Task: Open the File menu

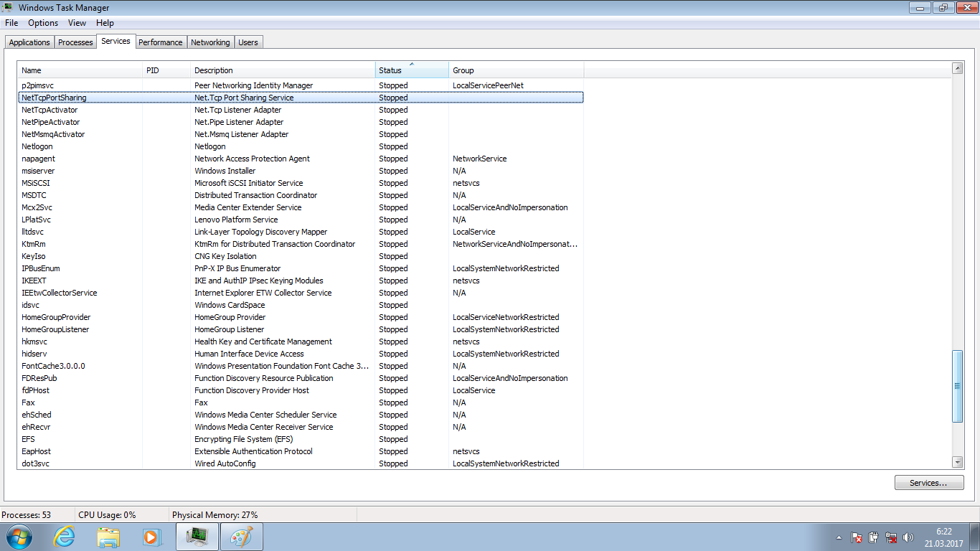Action: click(x=11, y=23)
